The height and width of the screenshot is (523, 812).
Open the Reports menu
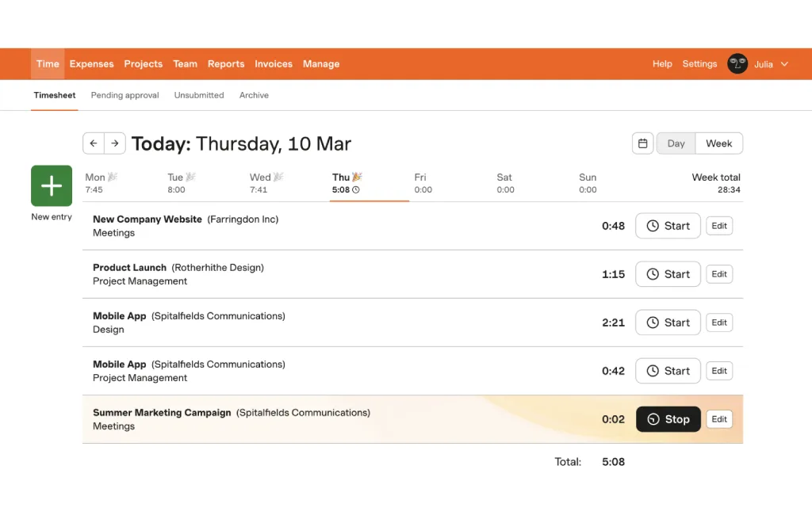coord(226,64)
